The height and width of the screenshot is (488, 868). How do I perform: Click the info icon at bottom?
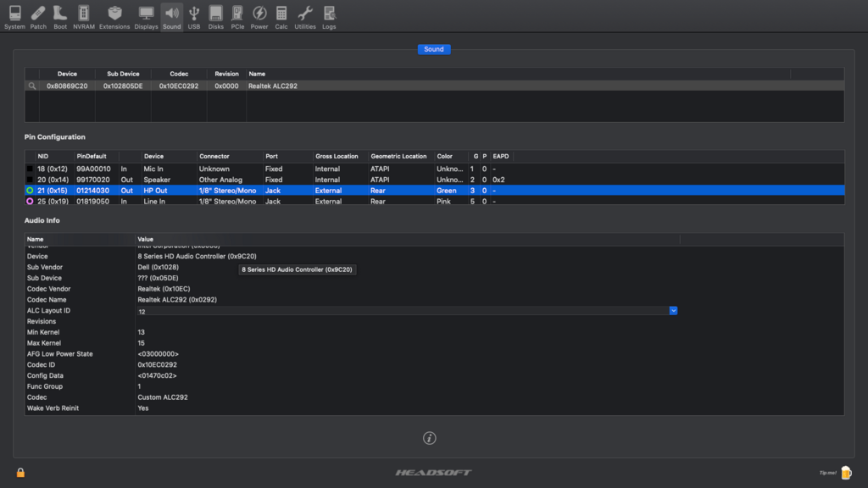click(430, 438)
